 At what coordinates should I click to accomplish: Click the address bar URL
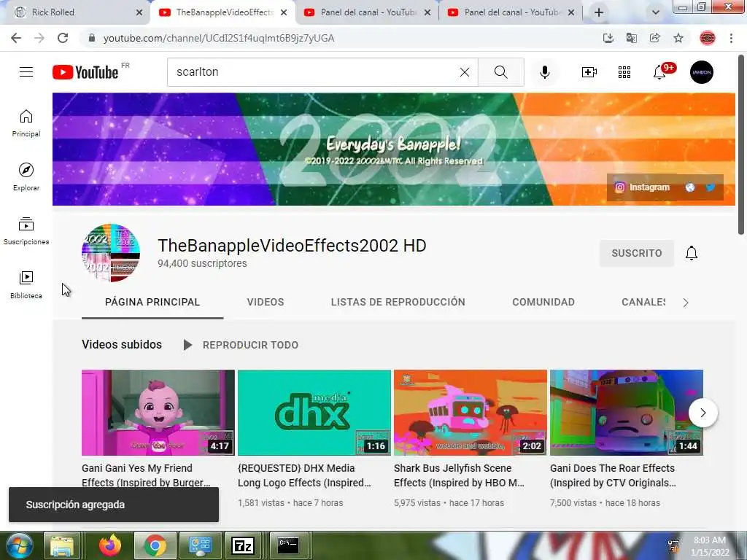click(219, 38)
